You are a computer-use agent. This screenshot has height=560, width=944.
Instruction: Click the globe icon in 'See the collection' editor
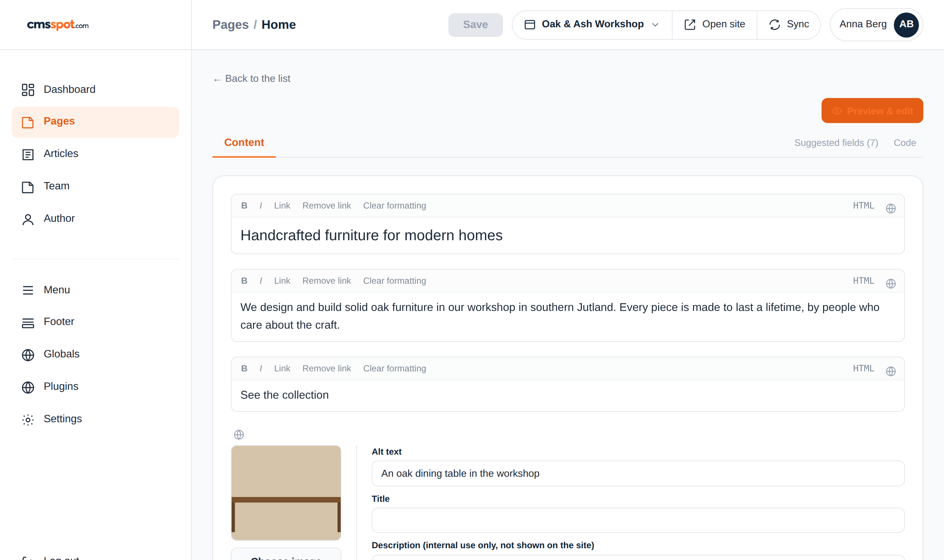(891, 371)
